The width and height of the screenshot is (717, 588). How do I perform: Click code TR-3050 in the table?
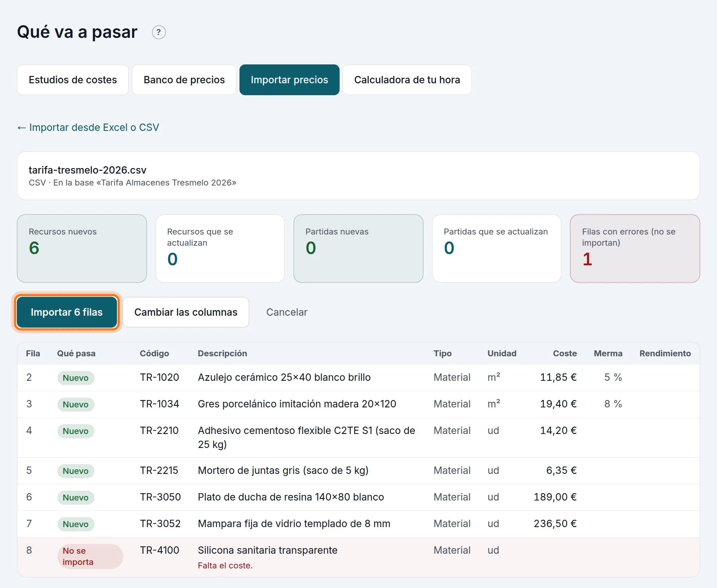[160, 497]
